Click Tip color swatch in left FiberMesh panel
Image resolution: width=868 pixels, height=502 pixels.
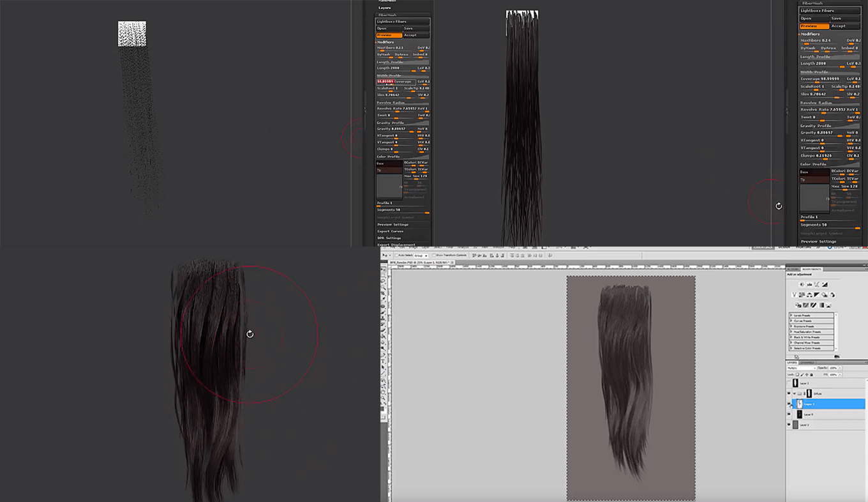[x=389, y=171]
